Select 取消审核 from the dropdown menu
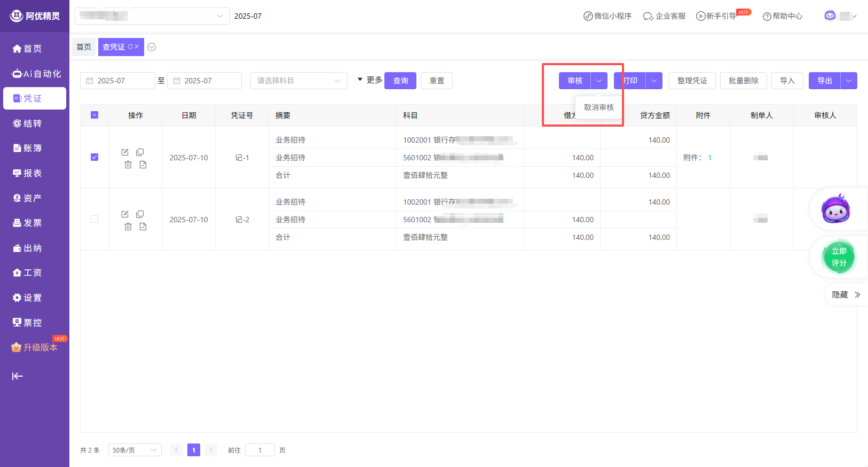Viewport: 868px width, 467px height. (x=598, y=107)
